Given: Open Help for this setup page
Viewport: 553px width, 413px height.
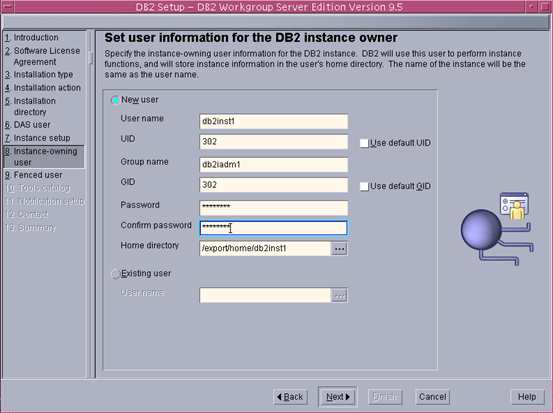Looking at the screenshot, I should pos(527,397).
